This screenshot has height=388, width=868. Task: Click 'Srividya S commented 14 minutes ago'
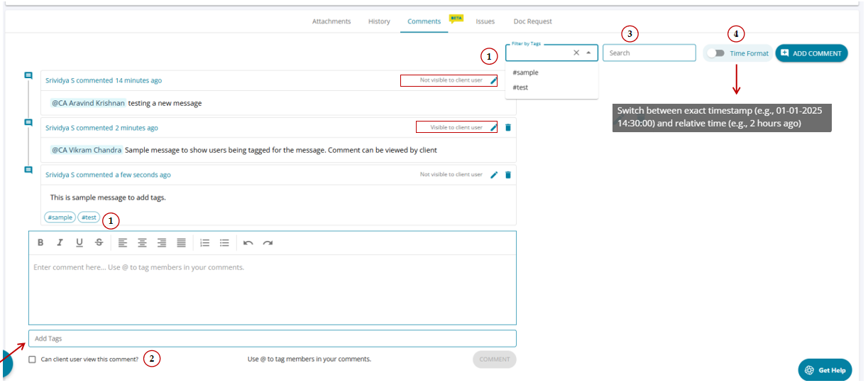[104, 80]
